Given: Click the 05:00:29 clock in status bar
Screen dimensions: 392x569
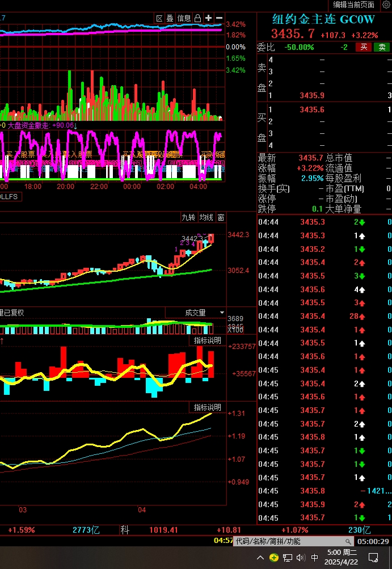Looking at the screenshot, I should pyautogui.click(x=373, y=541).
